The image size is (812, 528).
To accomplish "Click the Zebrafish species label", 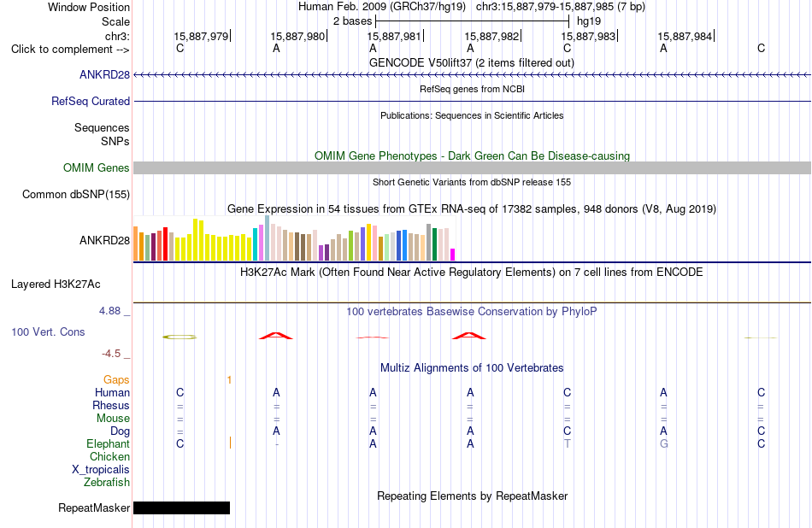I will [107, 482].
